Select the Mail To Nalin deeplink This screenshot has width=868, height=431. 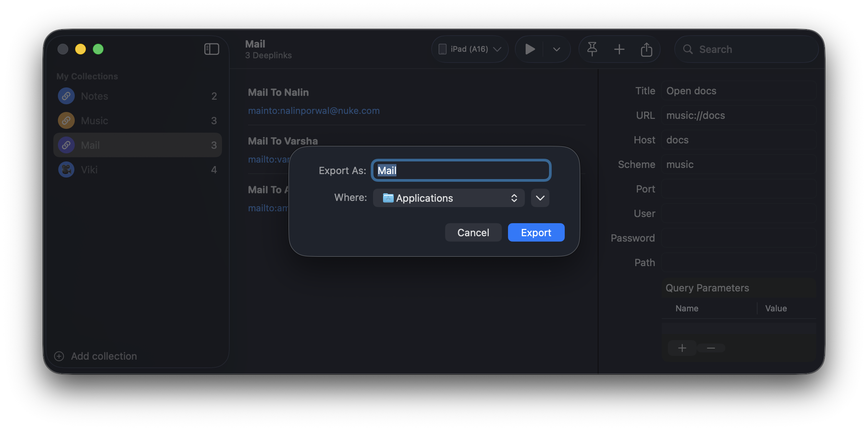278,92
